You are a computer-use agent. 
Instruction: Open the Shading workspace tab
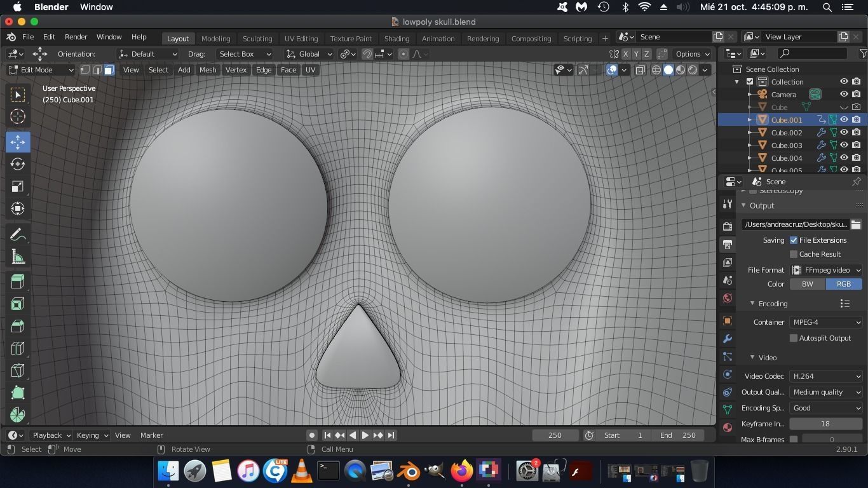coord(397,38)
